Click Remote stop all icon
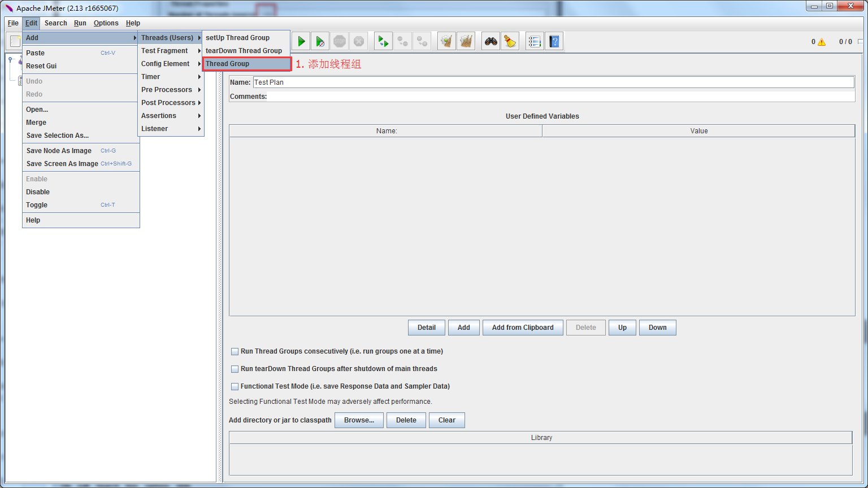Viewport: 868px width, 488px height. (x=402, y=41)
